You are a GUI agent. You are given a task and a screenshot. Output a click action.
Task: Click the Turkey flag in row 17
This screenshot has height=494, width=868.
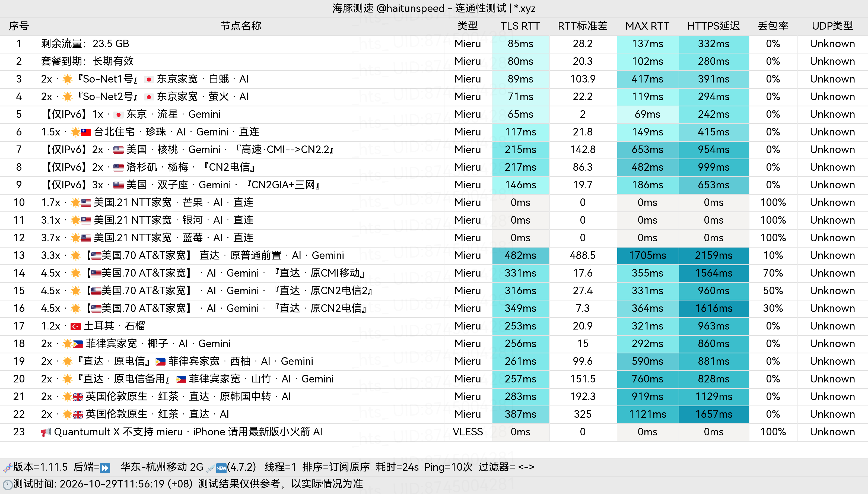[x=75, y=326]
